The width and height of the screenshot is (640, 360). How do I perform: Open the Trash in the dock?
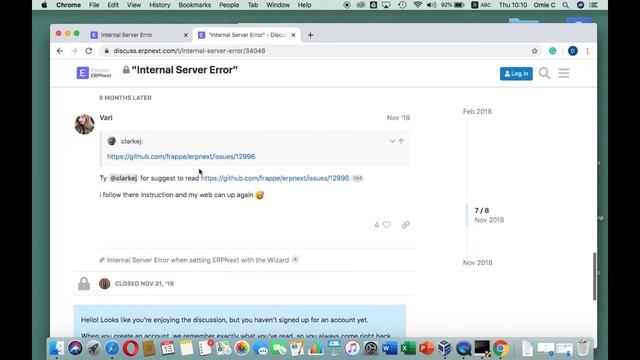[583, 348]
